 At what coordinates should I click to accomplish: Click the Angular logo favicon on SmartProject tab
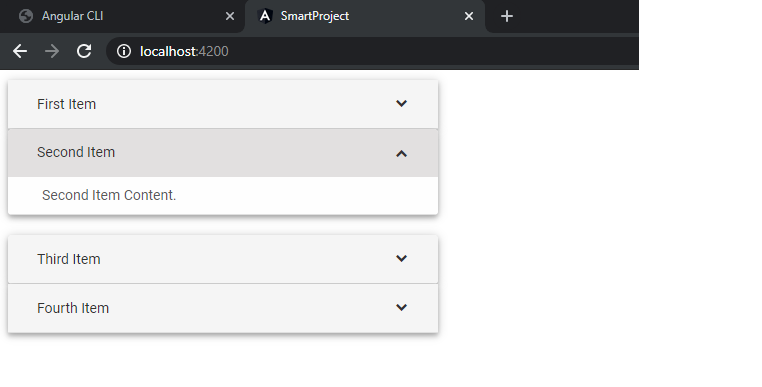pos(264,16)
